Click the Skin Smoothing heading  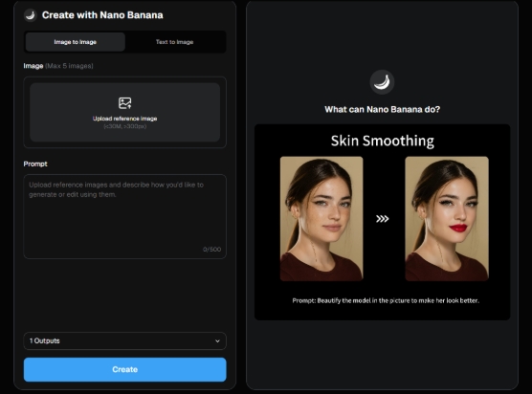(383, 141)
